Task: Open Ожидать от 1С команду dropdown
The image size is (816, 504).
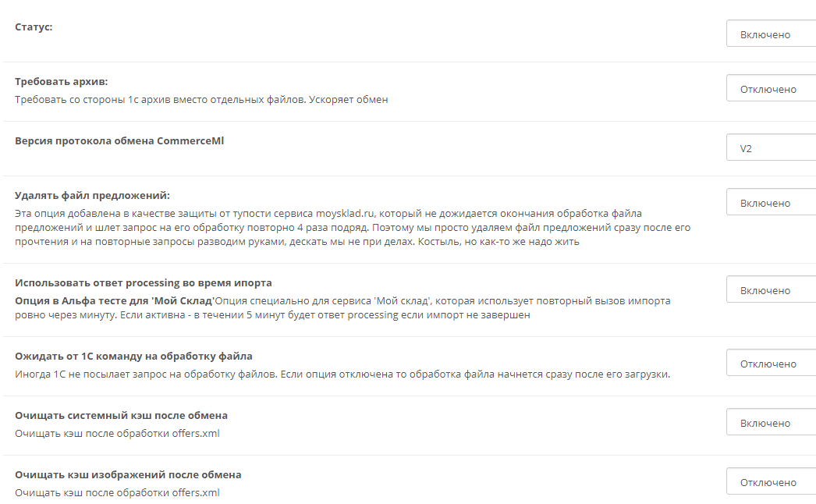Action: [x=772, y=364]
